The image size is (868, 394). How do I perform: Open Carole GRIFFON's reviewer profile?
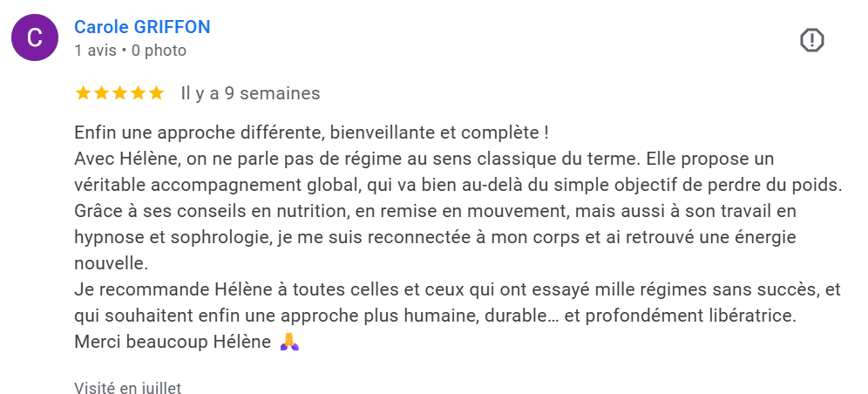[142, 27]
